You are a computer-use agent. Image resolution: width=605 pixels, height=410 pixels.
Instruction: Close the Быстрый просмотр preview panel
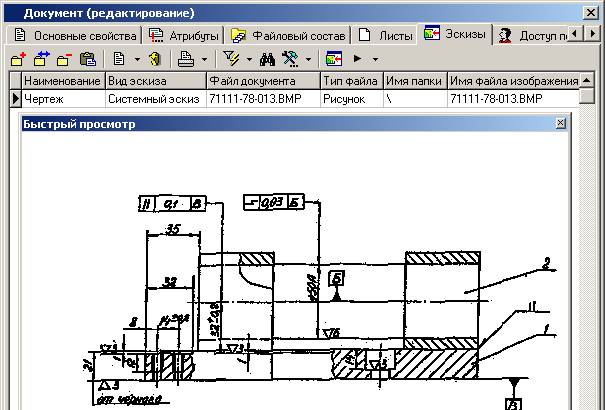point(560,123)
